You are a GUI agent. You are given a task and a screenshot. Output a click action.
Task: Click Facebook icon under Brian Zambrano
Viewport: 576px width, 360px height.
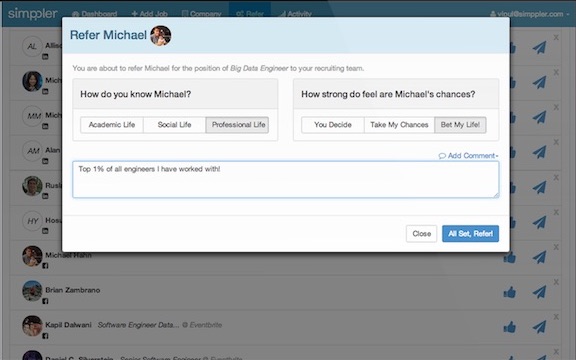[x=45, y=301]
